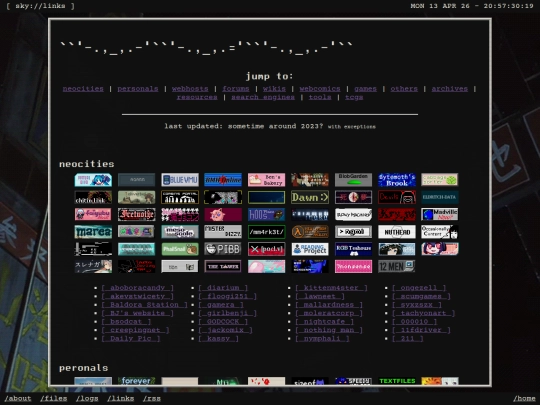Click the red [pod.v] badge

(267, 249)
